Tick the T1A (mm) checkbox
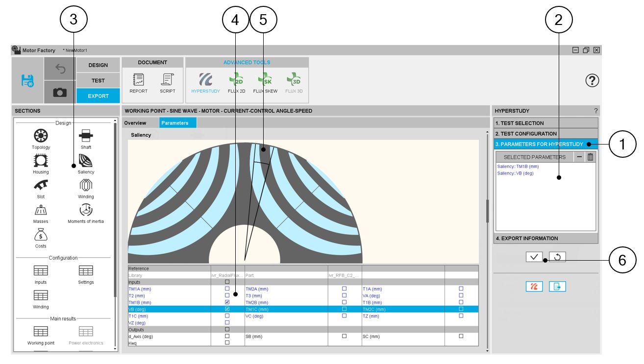Viewport: 644px width, 364px height. pyautogui.click(x=461, y=289)
